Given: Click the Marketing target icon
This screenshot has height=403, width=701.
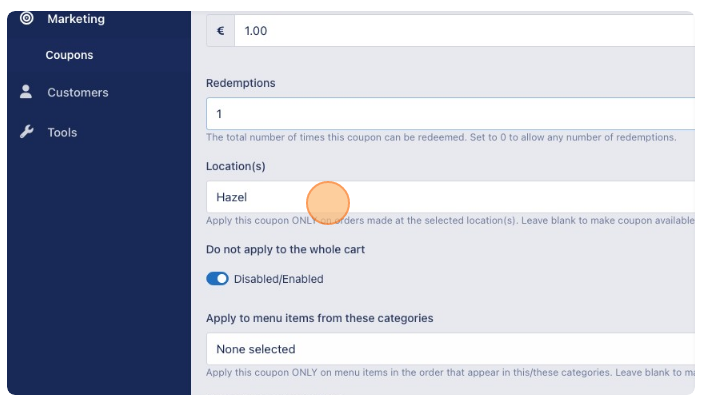Looking at the screenshot, I should 27,18.
